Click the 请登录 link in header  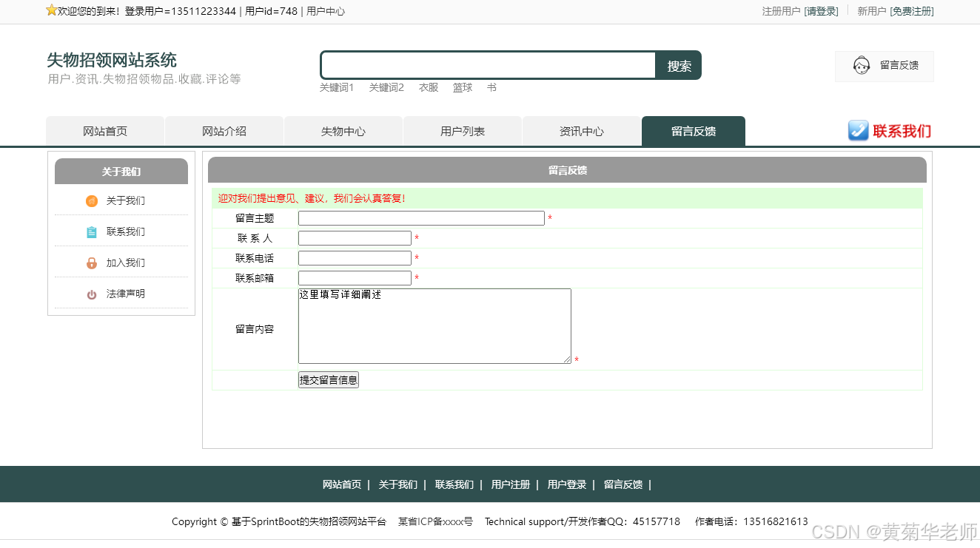pos(822,11)
